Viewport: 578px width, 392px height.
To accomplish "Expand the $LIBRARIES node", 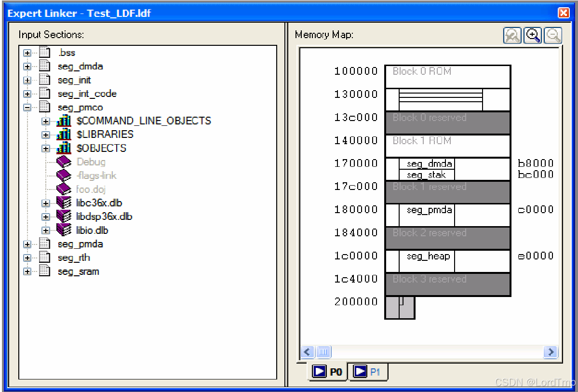I will point(45,135).
